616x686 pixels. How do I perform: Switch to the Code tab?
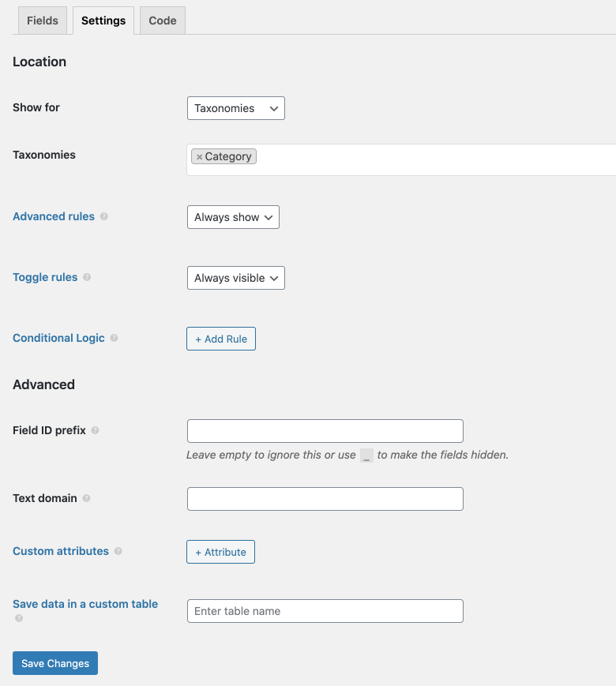pos(163,21)
